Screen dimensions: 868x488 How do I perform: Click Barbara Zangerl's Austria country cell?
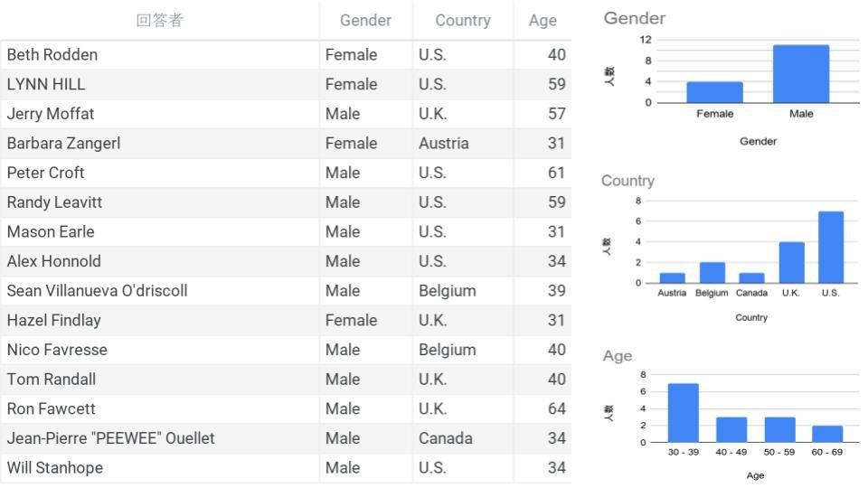(443, 143)
